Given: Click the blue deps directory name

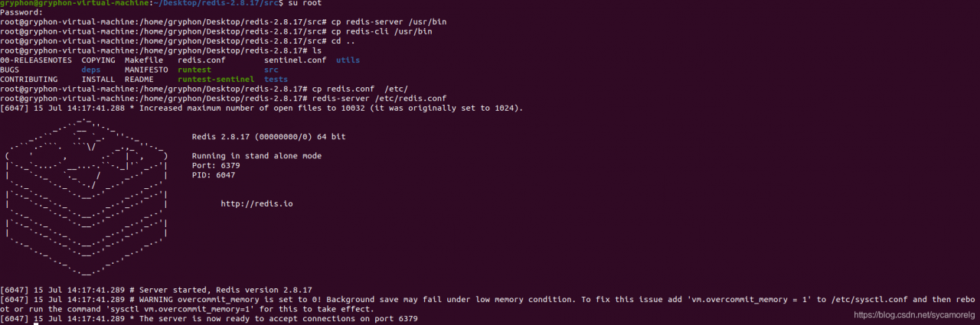Looking at the screenshot, I should point(91,70).
